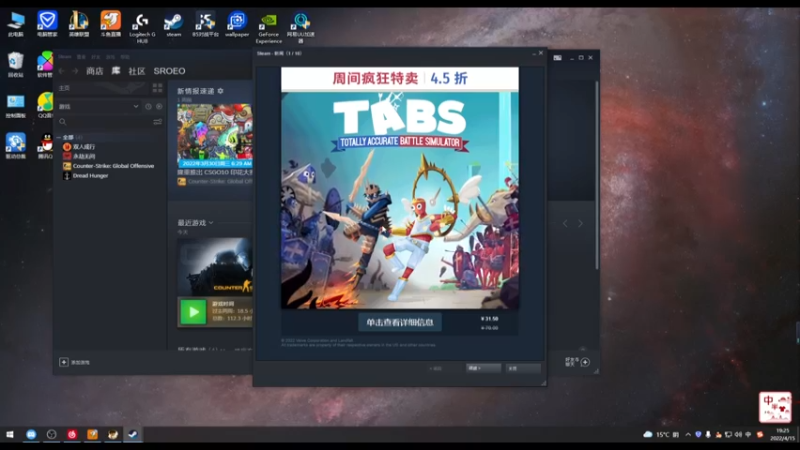Open the CSGO news thumbnail in library
Image resolution: width=800 pixels, height=450 pixels.
pyautogui.click(x=215, y=136)
